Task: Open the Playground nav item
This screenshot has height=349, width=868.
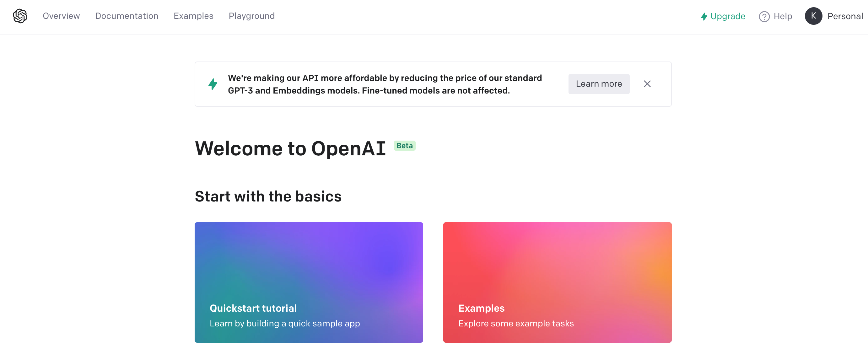Action: coord(252,16)
